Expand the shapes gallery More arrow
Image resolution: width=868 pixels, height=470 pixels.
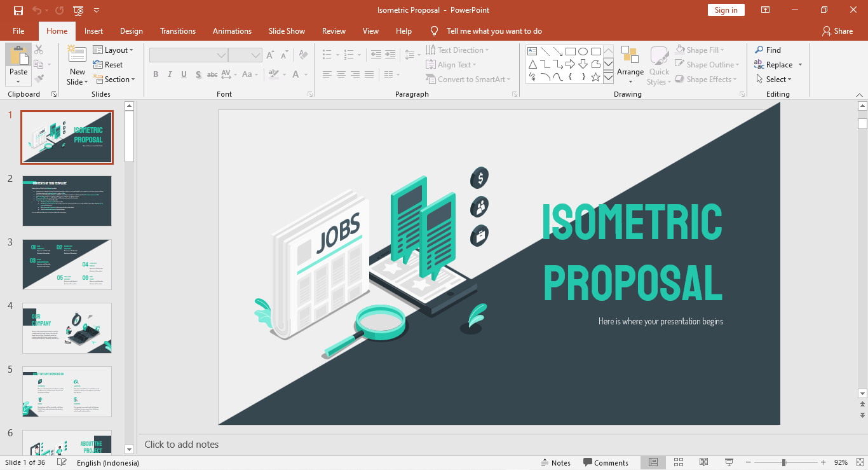pyautogui.click(x=608, y=78)
